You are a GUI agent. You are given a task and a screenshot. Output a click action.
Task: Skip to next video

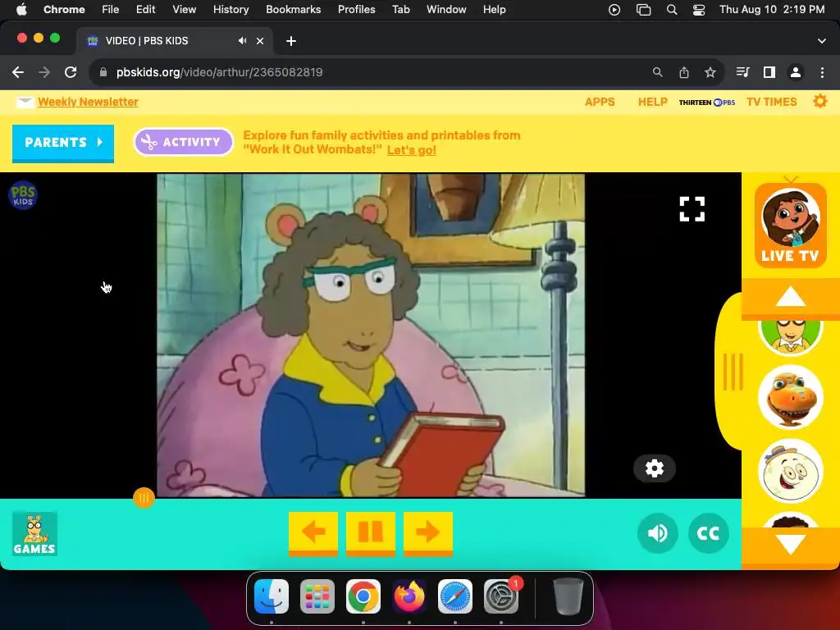coord(428,532)
